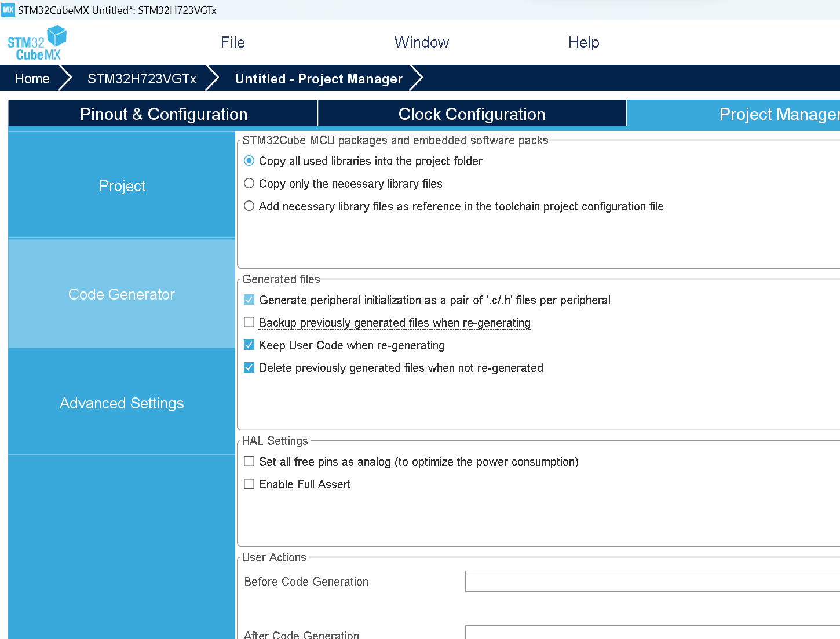Image resolution: width=840 pixels, height=639 pixels.
Task: Click the After Code Generation input field
Action: click(652, 632)
